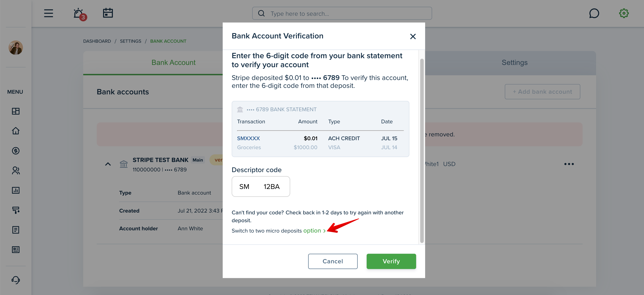Click the 'Switch to two micro deposits option' link
The height and width of the screenshot is (295, 644).
pos(313,230)
